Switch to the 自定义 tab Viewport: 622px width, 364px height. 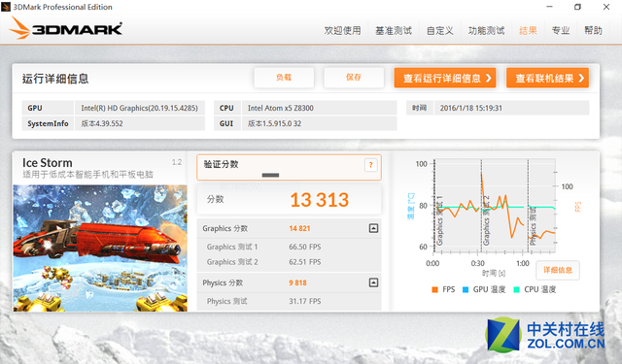point(440,30)
